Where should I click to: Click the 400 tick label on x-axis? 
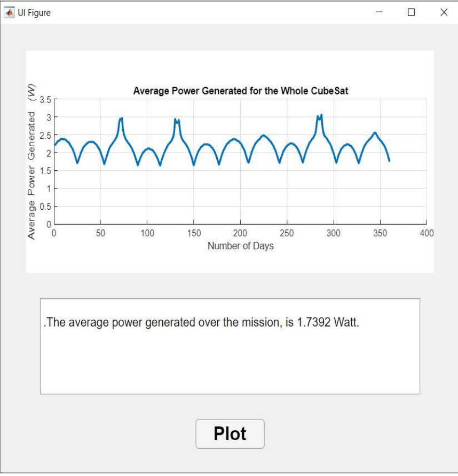(427, 233)
